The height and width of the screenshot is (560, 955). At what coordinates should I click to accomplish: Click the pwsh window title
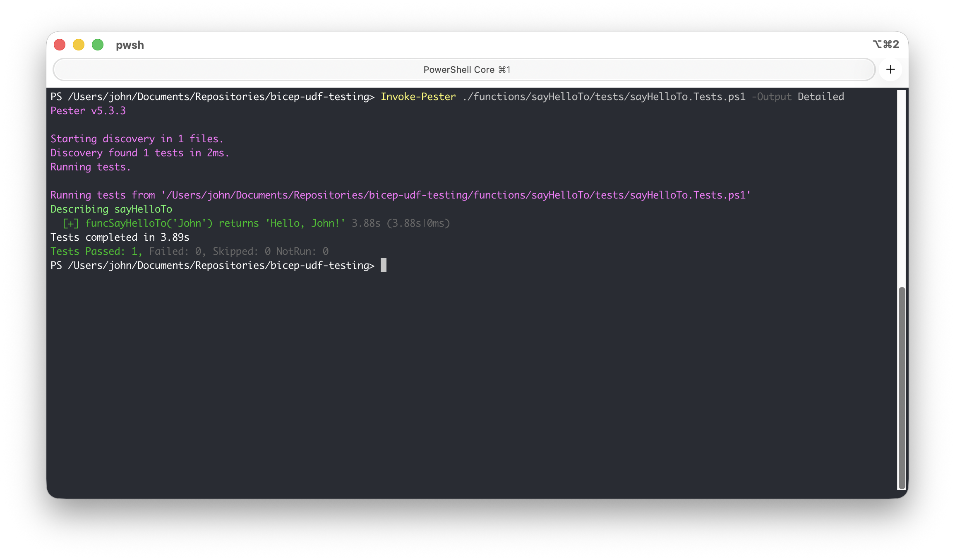(130, 45)
